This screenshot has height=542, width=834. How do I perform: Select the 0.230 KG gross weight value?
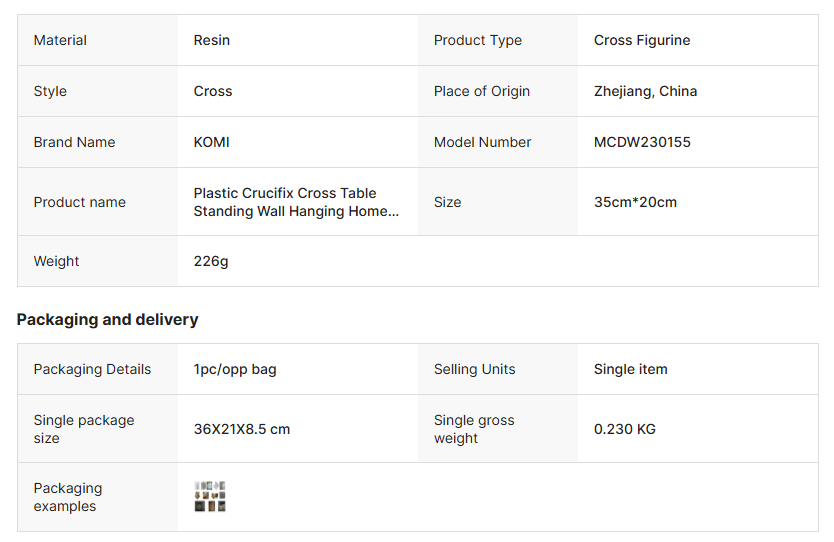click(x=625, y=429)
